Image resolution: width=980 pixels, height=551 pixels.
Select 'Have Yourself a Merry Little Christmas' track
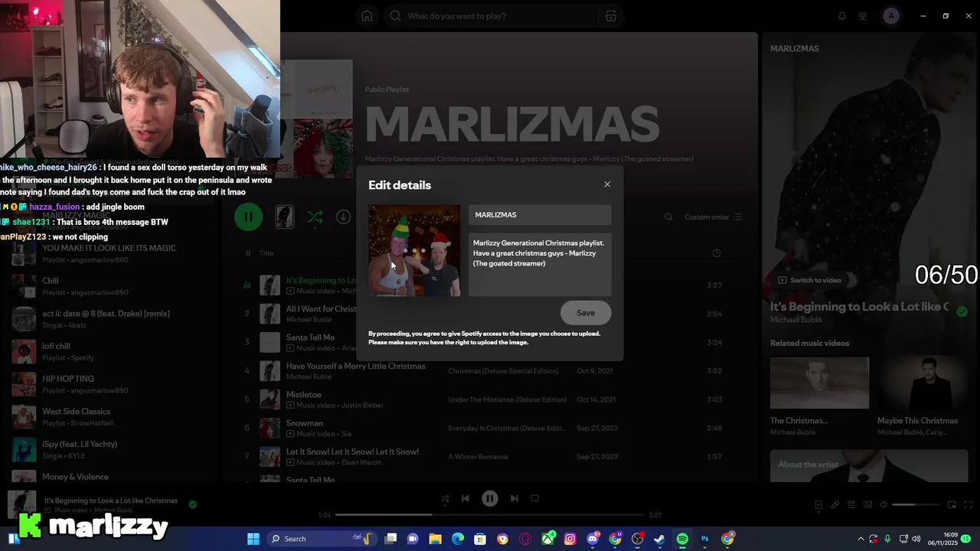[355, 366]
